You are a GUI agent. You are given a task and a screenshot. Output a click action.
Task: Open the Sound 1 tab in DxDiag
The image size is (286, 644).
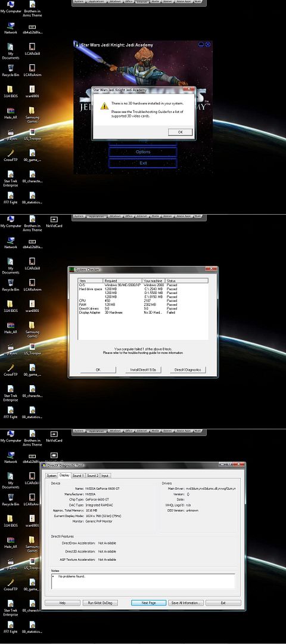click(78, 476)
